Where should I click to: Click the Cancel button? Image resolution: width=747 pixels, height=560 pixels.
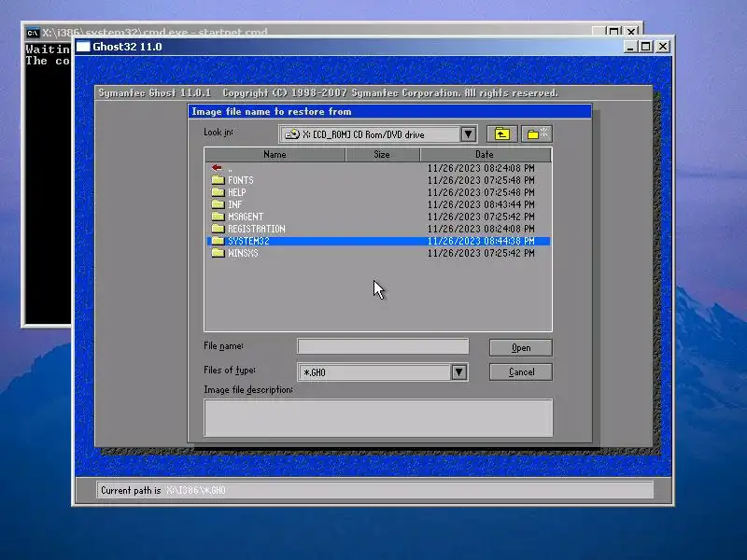521,371
